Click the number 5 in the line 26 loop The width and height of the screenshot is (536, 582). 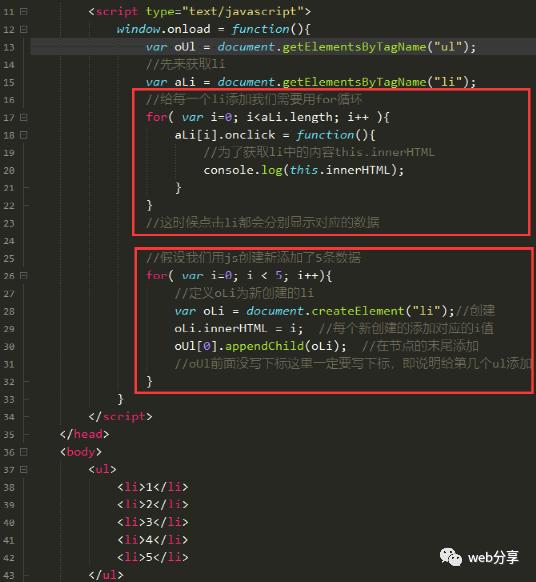[279, 275]
